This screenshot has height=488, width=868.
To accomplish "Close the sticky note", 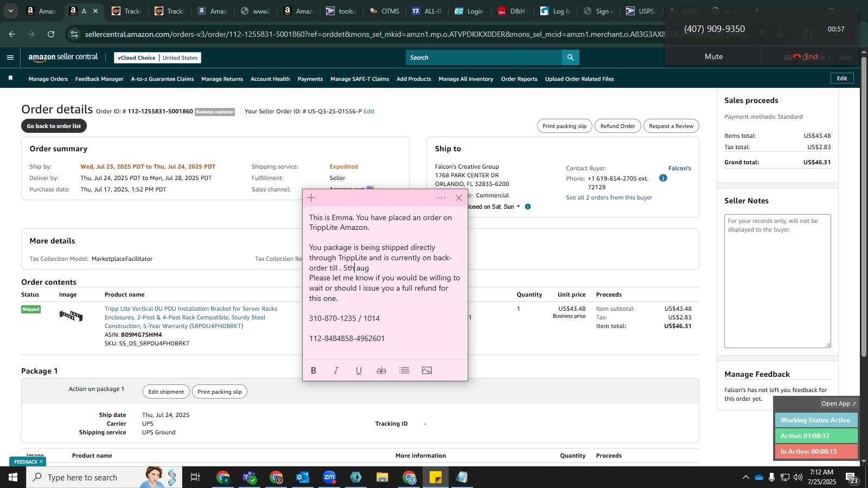I will (459, 198).
